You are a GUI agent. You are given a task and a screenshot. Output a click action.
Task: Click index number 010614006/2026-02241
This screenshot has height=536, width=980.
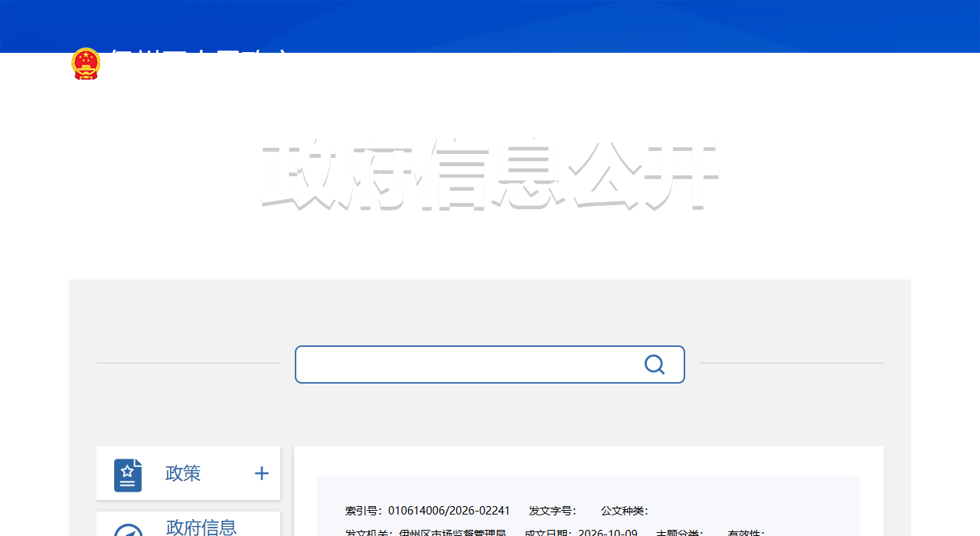pyautogui.click(x=449, y=511)
